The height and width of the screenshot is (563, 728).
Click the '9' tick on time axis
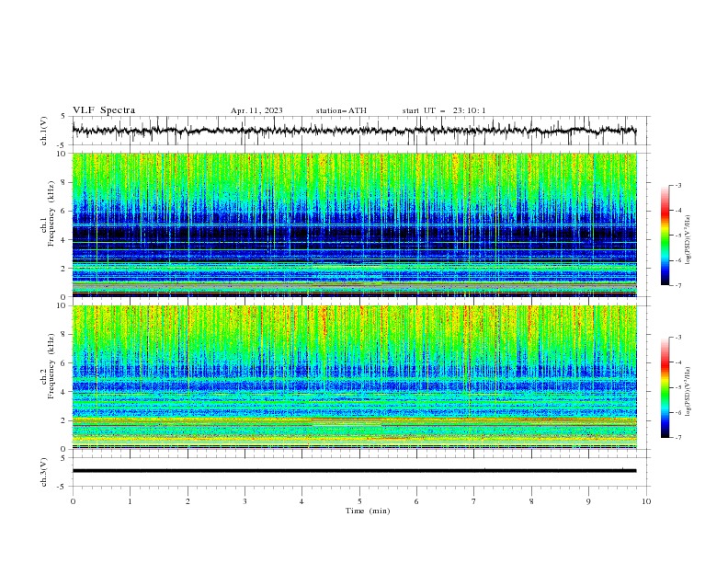point(588,501)
